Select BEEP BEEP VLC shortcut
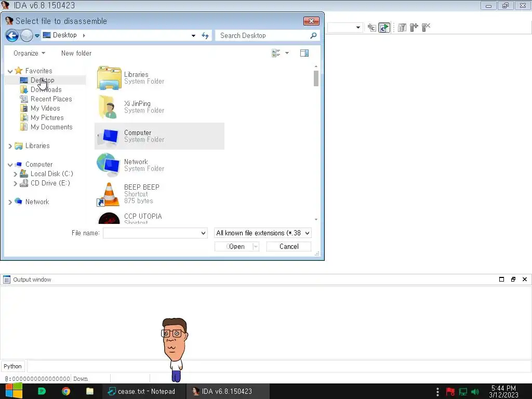Screen dimensions: 532x399 [x=159, y=194]
